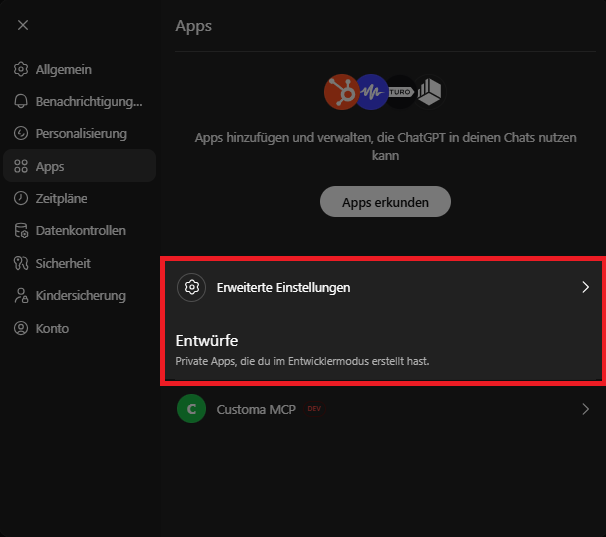Click the Allgemein gear icon in sidebar
This screenshot has width=606, height=537.
[21, 69]
